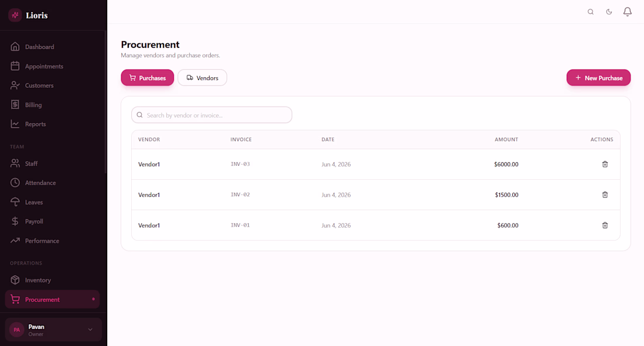Viewport: 644px width, 346px height.
Task: Remove the INV-01 purchase via trash icon
Action: (605, 225)
